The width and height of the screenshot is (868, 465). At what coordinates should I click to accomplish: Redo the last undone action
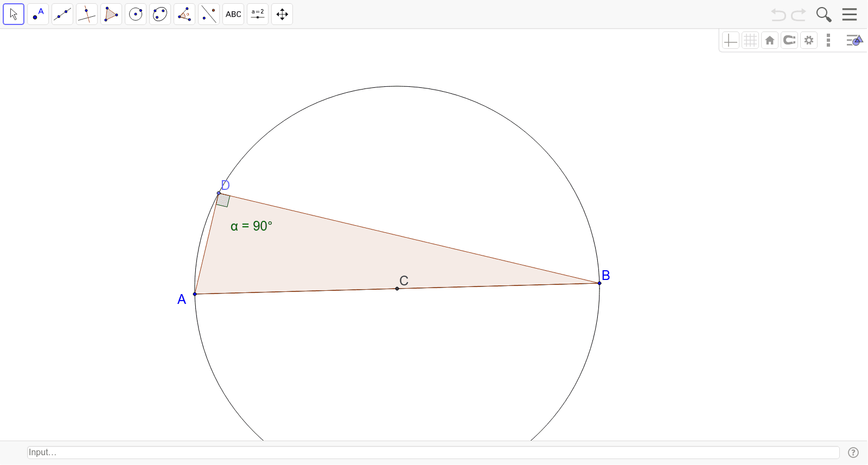pos(799,15)
